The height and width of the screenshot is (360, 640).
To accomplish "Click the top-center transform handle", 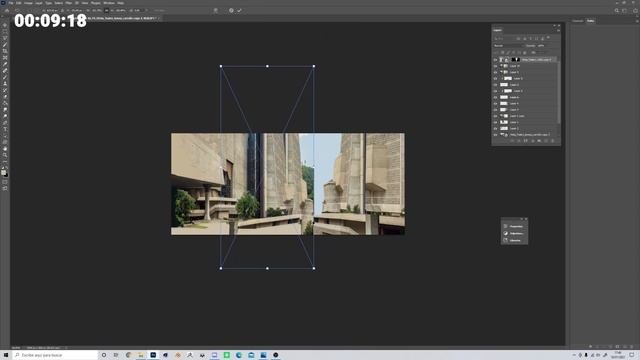I will coord(267,66).
